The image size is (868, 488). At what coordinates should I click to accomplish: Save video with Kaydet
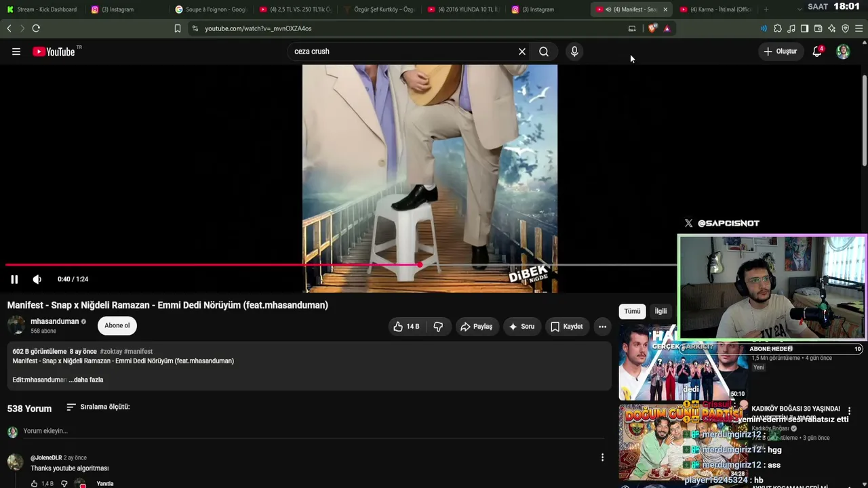coord(567,327)
